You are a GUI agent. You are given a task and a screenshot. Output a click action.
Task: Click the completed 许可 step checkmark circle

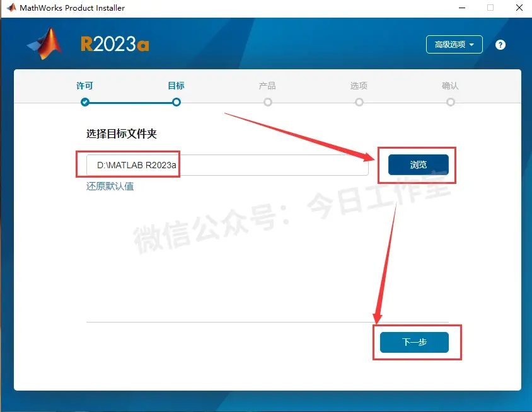[85, 102]
